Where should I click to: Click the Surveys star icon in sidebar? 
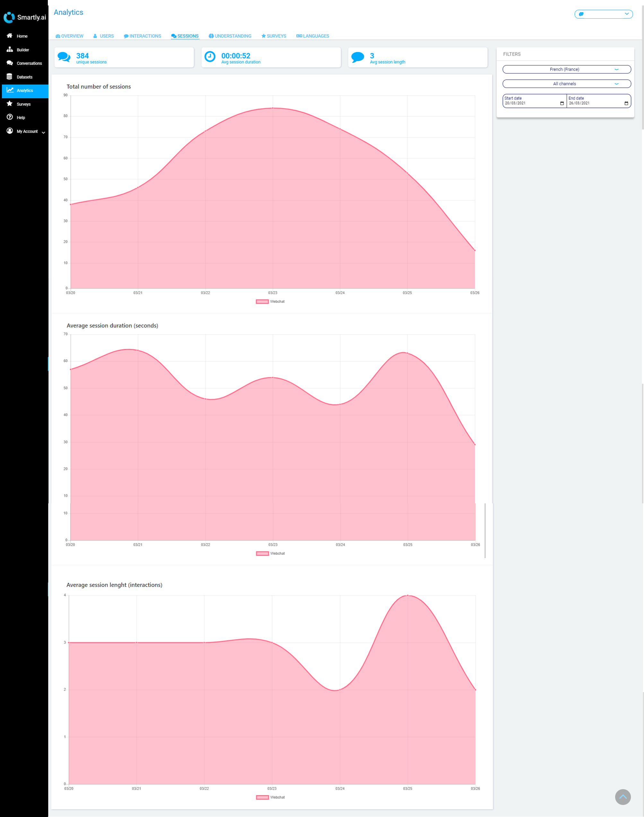pos(9,104)
